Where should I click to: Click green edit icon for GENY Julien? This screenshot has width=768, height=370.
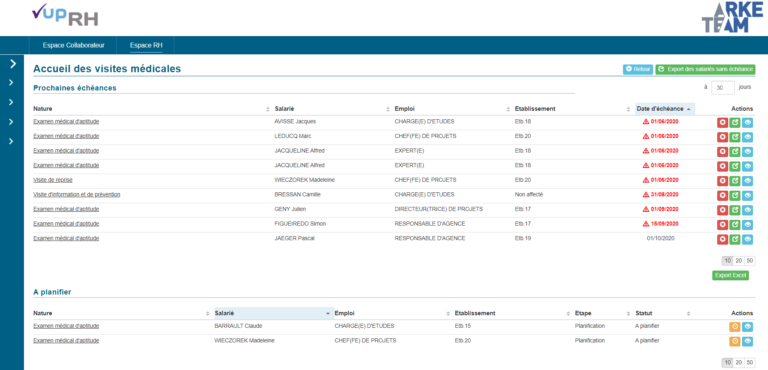click(x=735, y=210)
